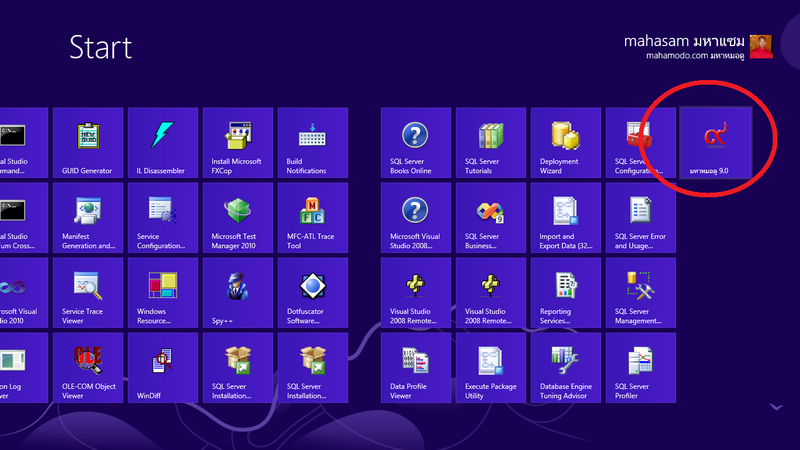Screen dimensions: 800x450
Task: Open Microsoft Visual Studio 2008... help tile
Action: 416,218
